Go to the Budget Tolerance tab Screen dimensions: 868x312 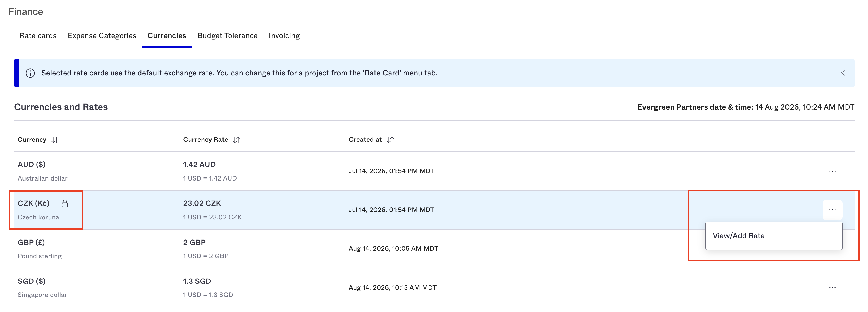pyautogui.click(x=227, y=36)
